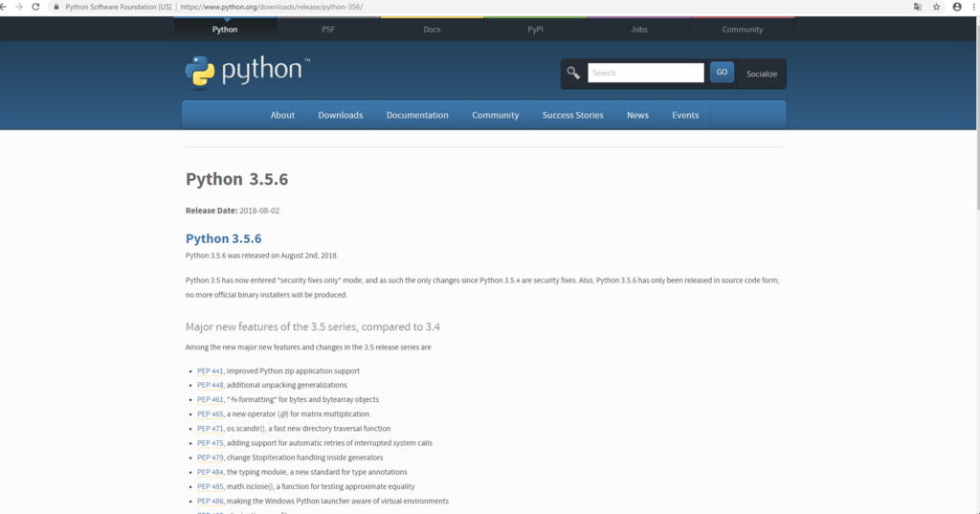Open the Success Stories menu

(x=573, y=115)
